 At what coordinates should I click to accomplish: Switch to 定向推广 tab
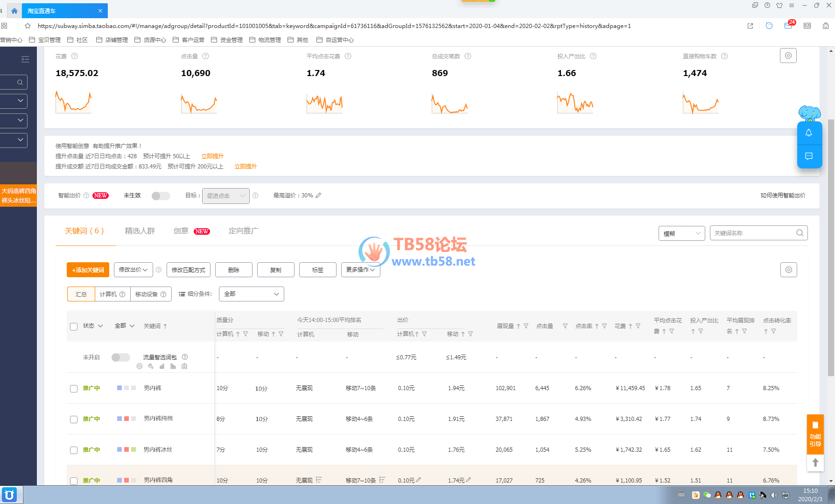[243, 231]
